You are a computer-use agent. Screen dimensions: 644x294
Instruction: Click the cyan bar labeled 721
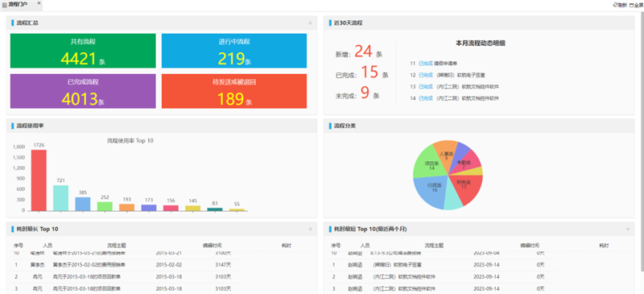[x=61, y=198]
